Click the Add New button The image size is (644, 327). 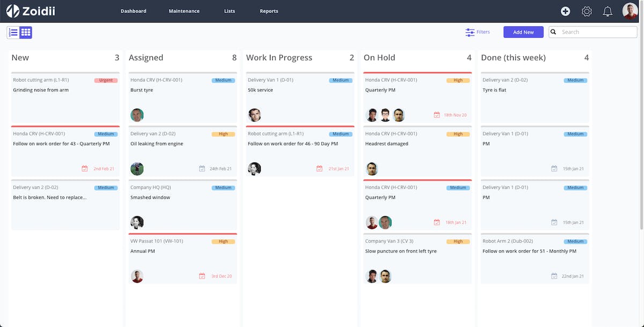(x=523, y=32)
